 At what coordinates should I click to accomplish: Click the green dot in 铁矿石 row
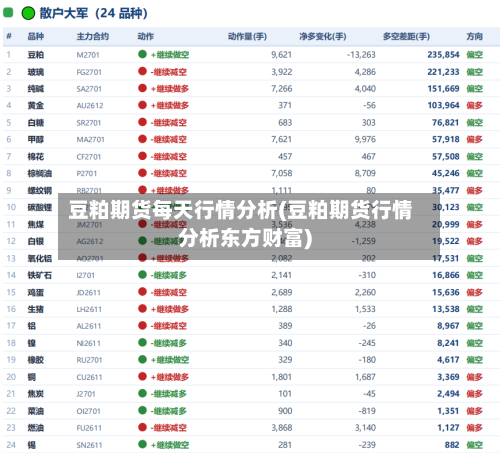click(x=142, y=275)
